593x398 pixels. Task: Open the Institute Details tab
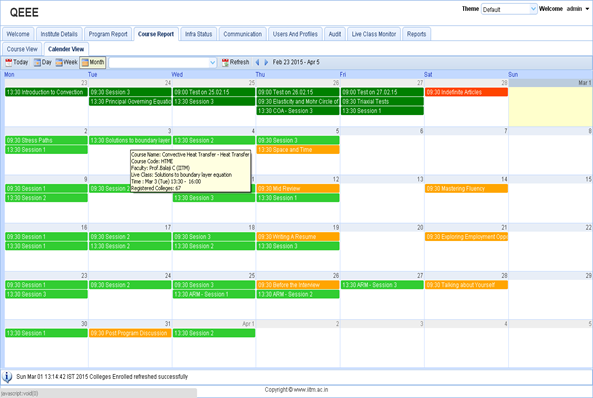tap(59, 34)
